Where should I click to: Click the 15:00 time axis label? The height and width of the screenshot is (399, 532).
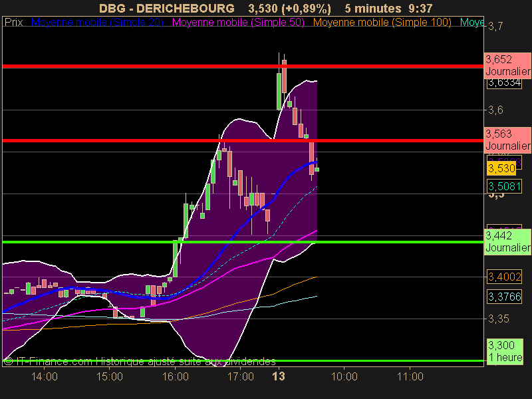pyautogui.click(x=110, y=376)
